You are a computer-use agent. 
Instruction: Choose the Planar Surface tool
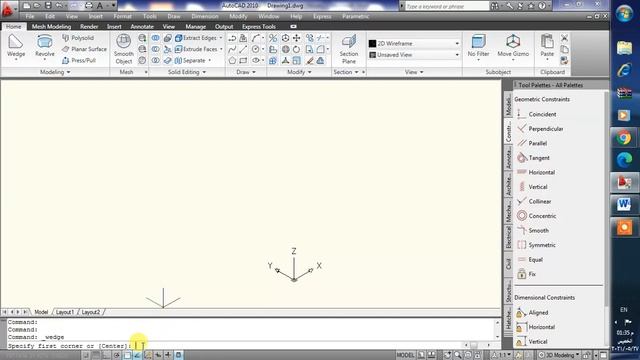point(84,49)
